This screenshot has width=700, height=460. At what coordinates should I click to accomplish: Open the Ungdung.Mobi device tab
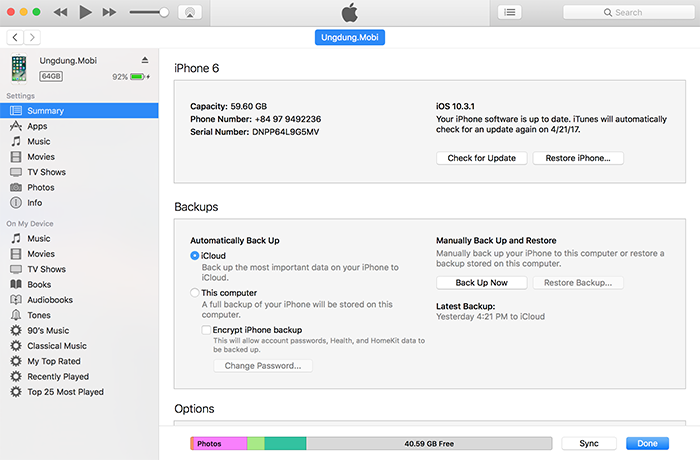click(x=350, y=38)
